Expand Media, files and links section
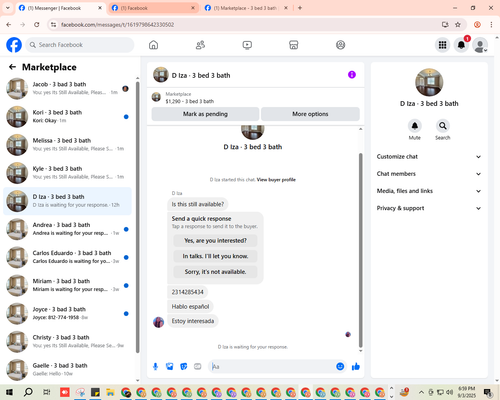Image resolution: width=500 pixels, height=400 pixels. point(429,191)
